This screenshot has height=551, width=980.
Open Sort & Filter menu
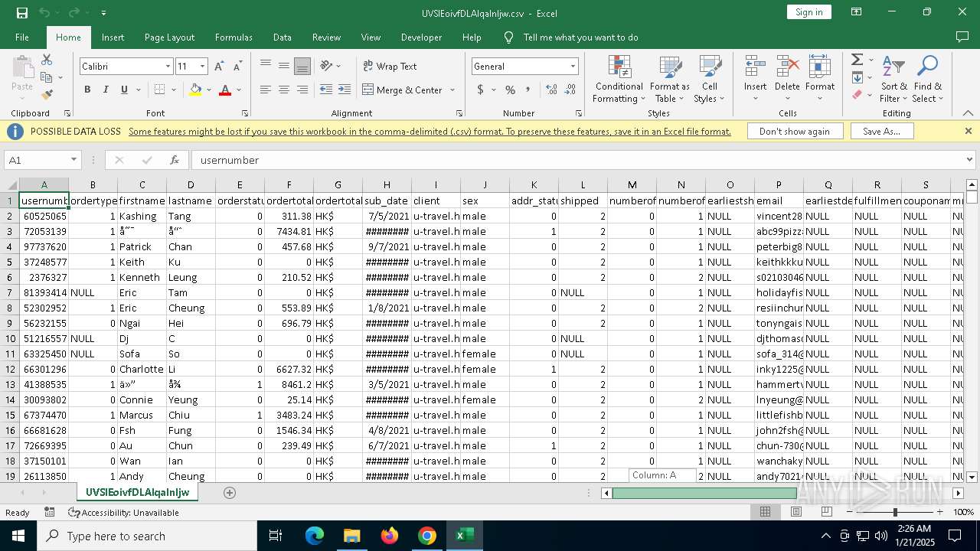pyautogui.click(x=893, y=80)
